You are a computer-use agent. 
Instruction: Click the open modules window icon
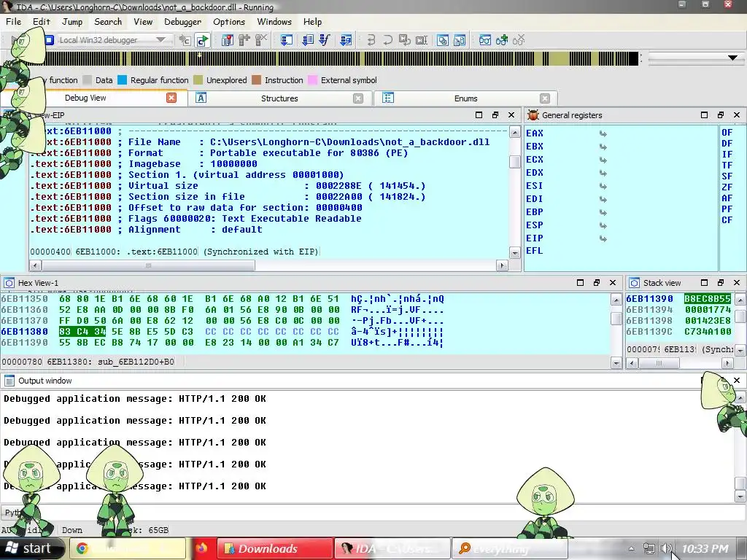coord(286,40)
